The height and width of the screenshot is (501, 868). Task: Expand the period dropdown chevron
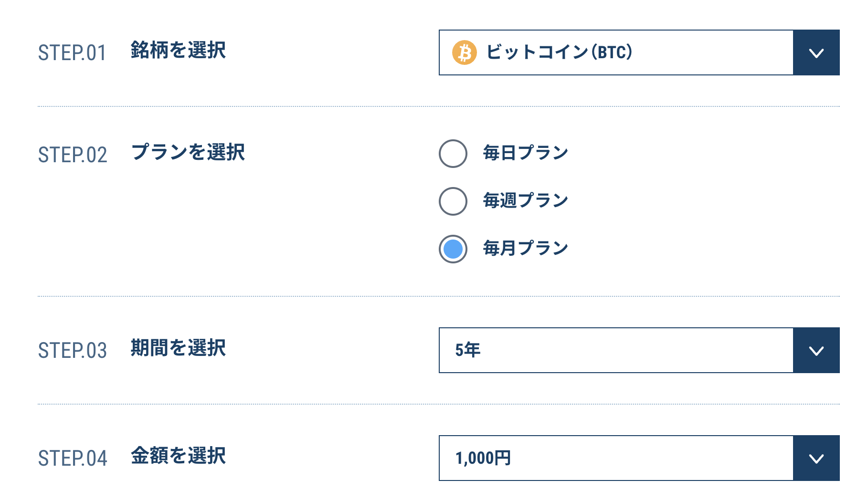click(816, 350)
